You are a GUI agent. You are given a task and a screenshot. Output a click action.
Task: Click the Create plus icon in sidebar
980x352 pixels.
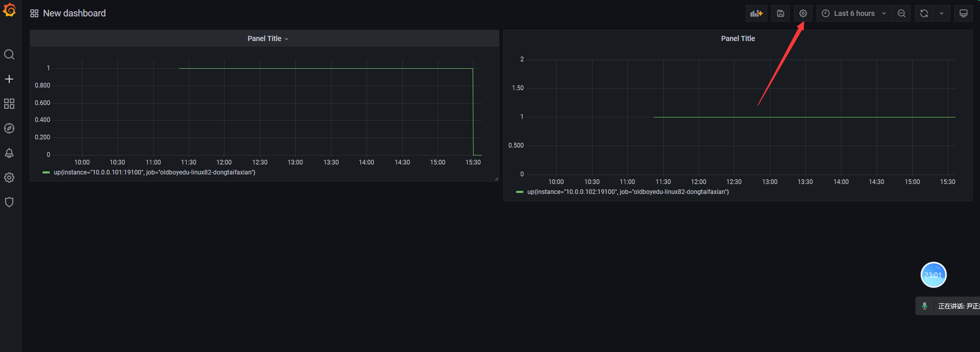tap(9, 79)
